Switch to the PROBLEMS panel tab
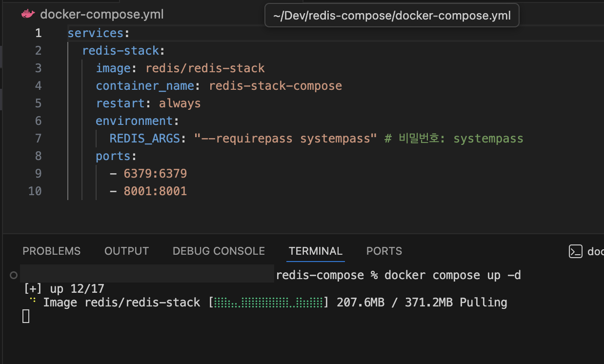 tap(52, 251)
